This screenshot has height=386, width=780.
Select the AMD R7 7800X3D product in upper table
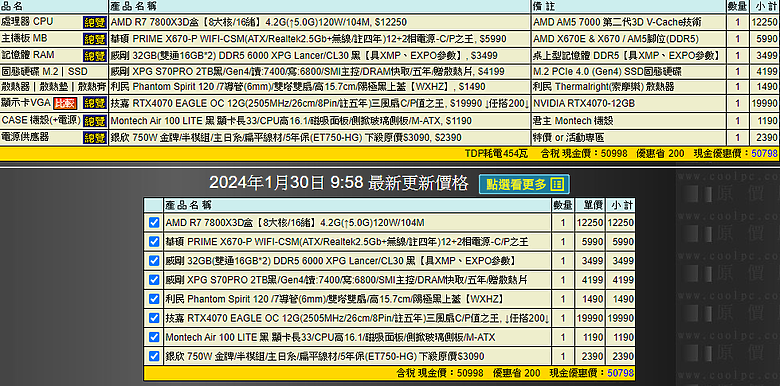coord(259,22)
